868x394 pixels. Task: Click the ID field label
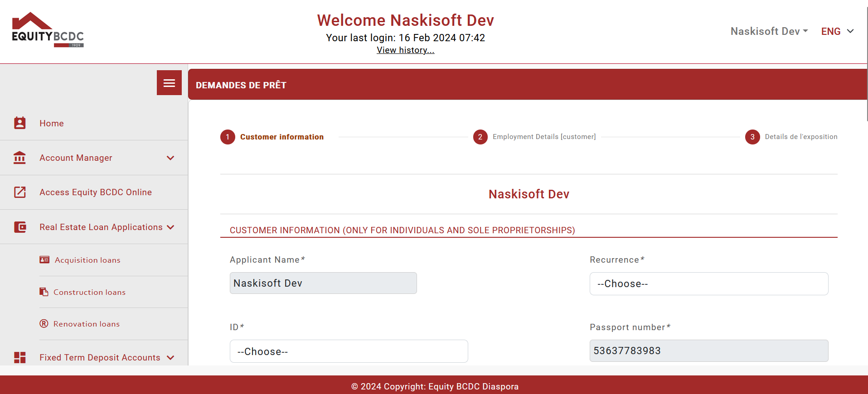tap(237, 327)
